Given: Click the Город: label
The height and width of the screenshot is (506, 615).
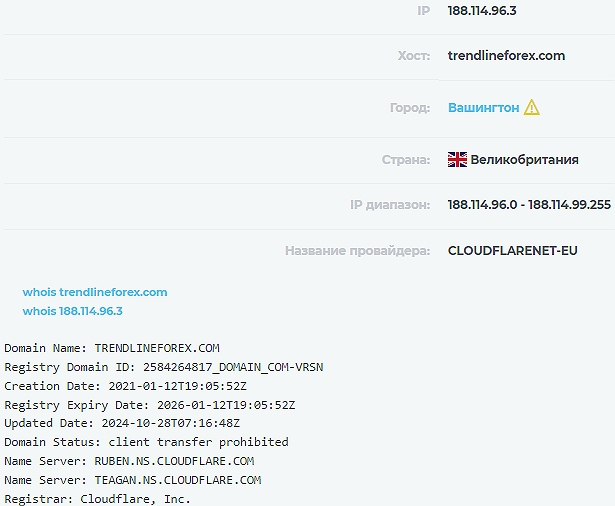Looking at the screenshot, I should pyautogui.click(x=410, y=107).
